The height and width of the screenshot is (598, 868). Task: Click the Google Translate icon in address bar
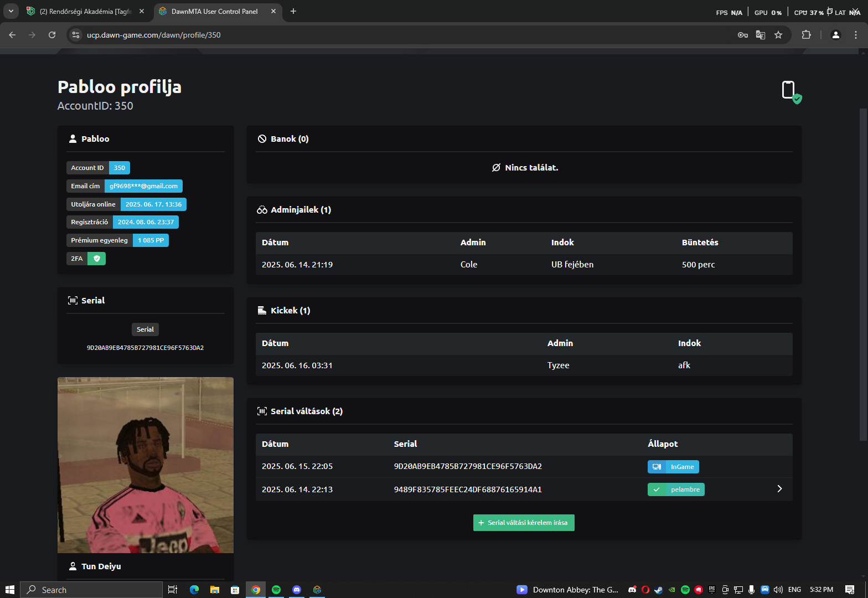(x=761, y=35)
